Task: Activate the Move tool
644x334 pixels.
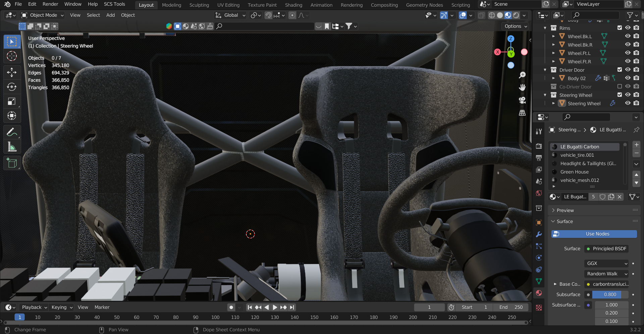Action: [x=12, y=72]
